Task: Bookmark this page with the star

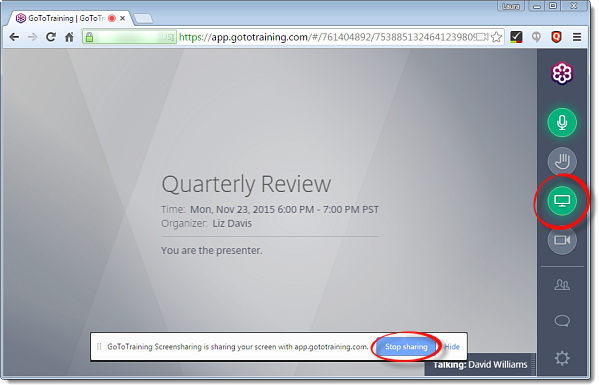Action: pos(496,37)
